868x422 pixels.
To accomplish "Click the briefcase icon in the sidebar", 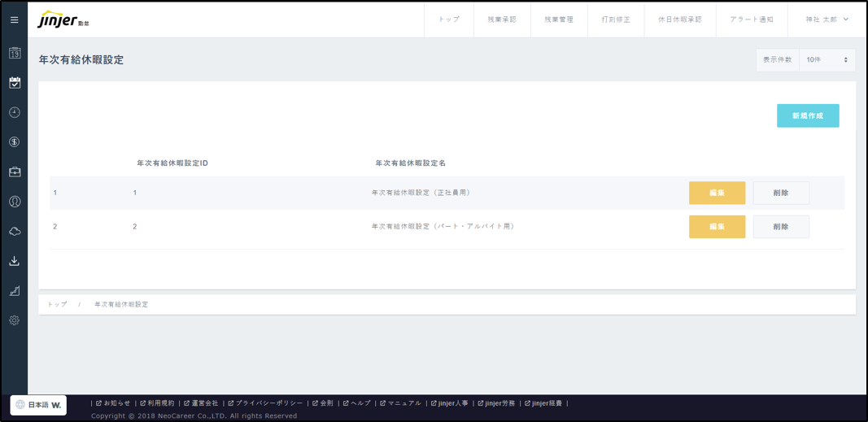I will 15,172.
